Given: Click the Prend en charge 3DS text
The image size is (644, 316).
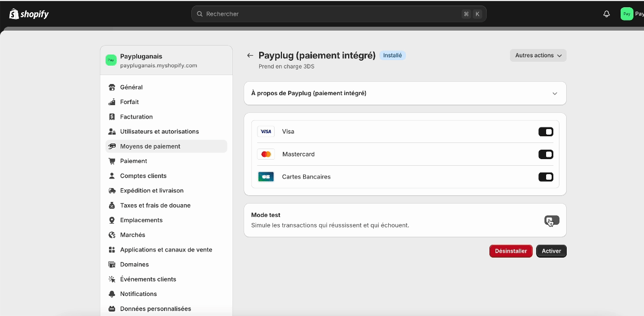Looking at the screenshot, I should [x=286, y=66].
